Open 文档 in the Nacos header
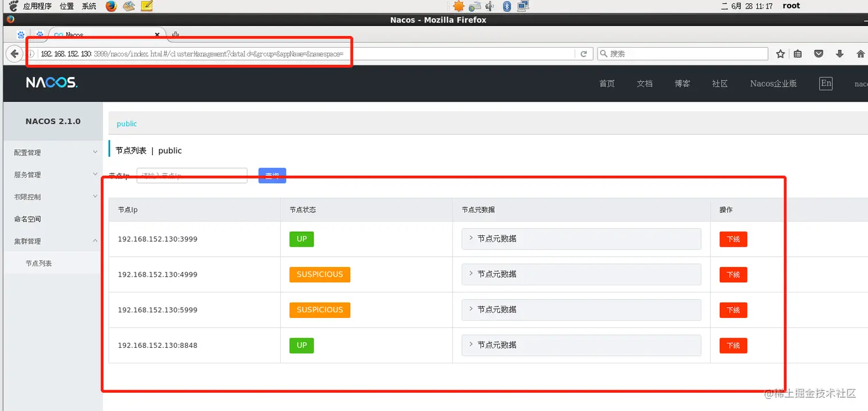 coord(645,84)
